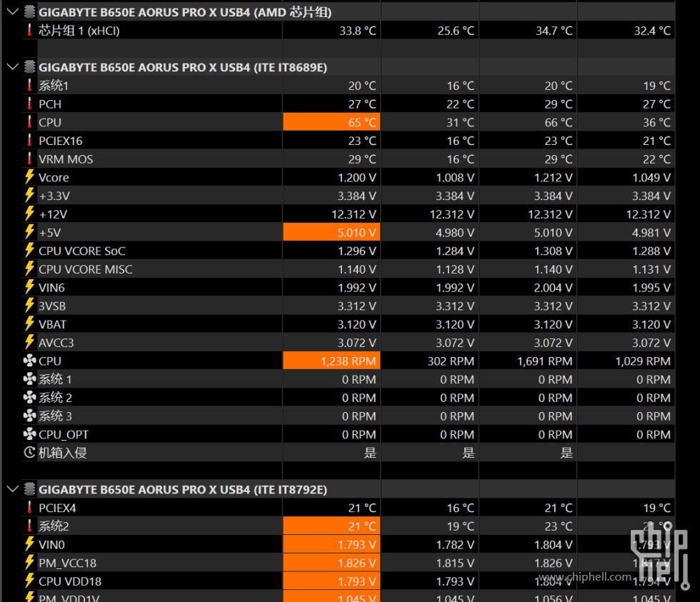Click the 25.6 °C chipset minimum value
This screenshot has height=602, width=700.
tap(456, 31)
